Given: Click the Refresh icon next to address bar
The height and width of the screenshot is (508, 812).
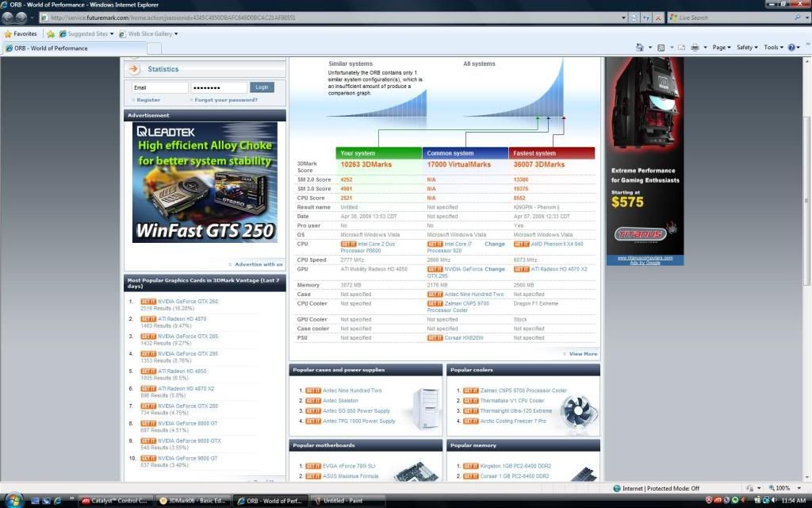Looking at the screenshot, I should click(646, 17).
